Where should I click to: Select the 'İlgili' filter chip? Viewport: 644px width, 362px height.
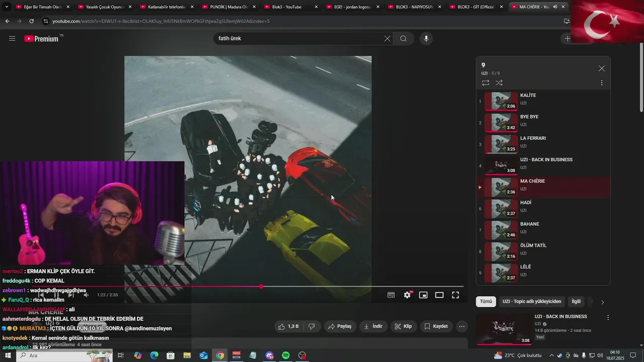pos(576,302)
